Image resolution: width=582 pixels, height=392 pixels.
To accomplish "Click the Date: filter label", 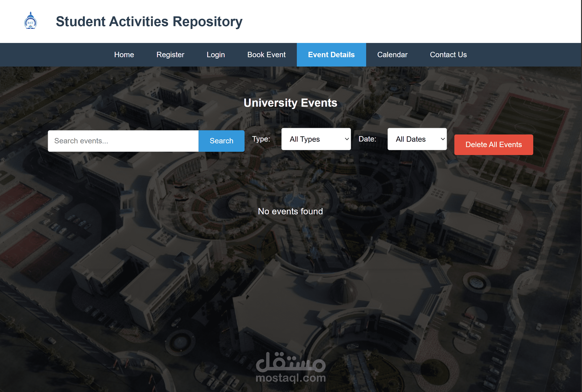I will 367,139.
